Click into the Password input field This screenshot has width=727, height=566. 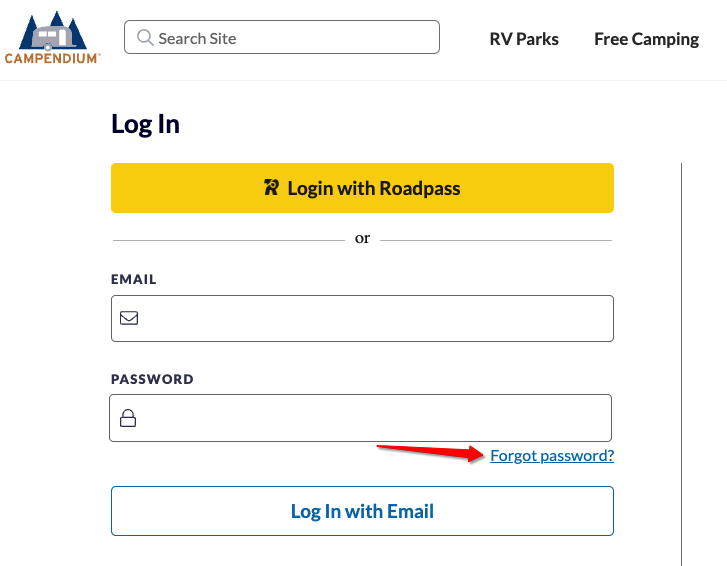coord(361,418)
